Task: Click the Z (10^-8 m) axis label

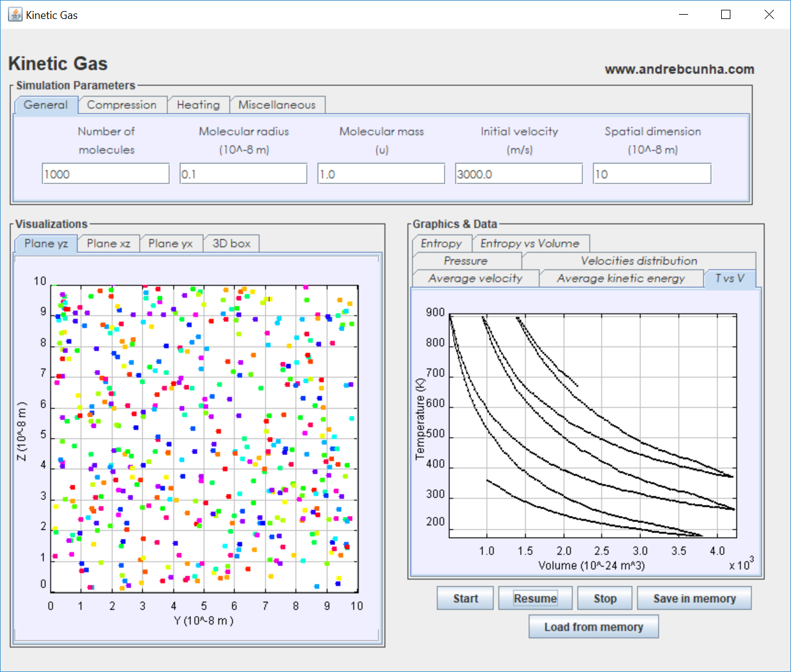Action: [x=22, y=431]
